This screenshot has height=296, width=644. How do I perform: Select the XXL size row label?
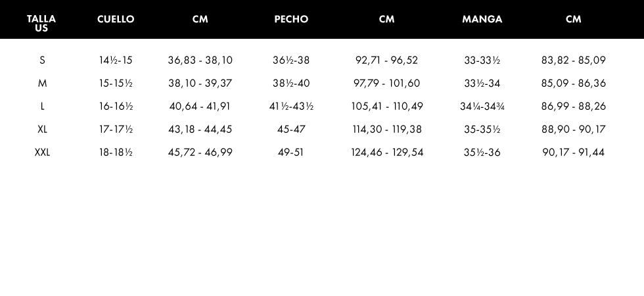pos(42,153)
